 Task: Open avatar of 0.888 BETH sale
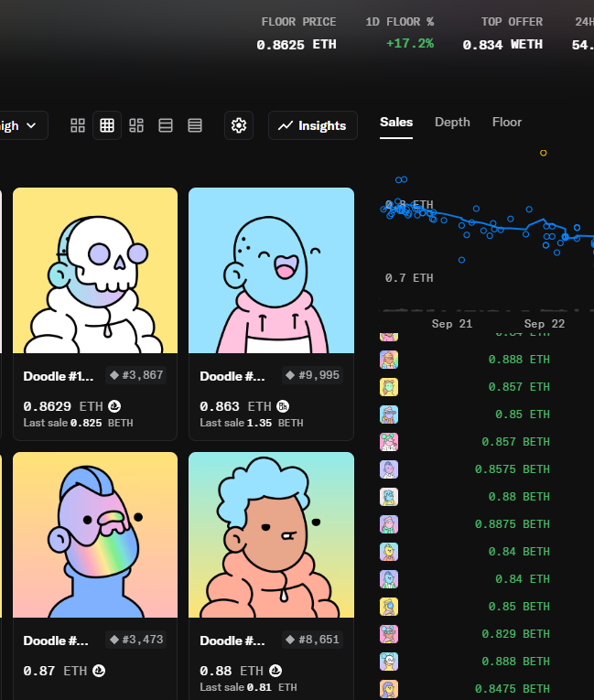coord(389,662)
